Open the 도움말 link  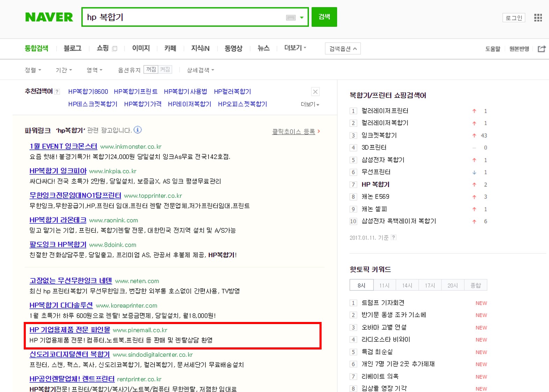click(492, 49)
